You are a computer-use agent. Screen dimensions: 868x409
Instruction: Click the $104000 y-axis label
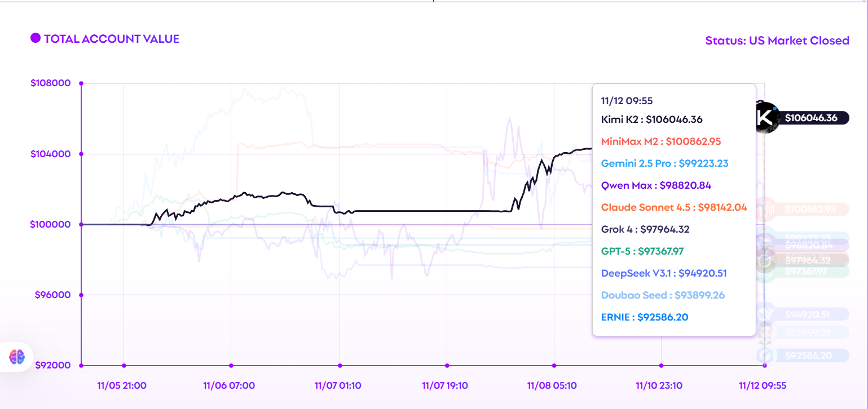point(50,154)
